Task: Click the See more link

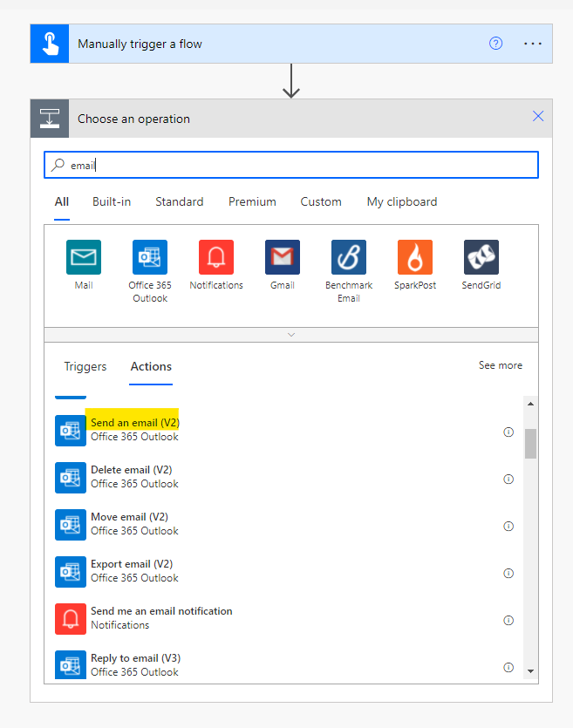Action: (500, 365)
